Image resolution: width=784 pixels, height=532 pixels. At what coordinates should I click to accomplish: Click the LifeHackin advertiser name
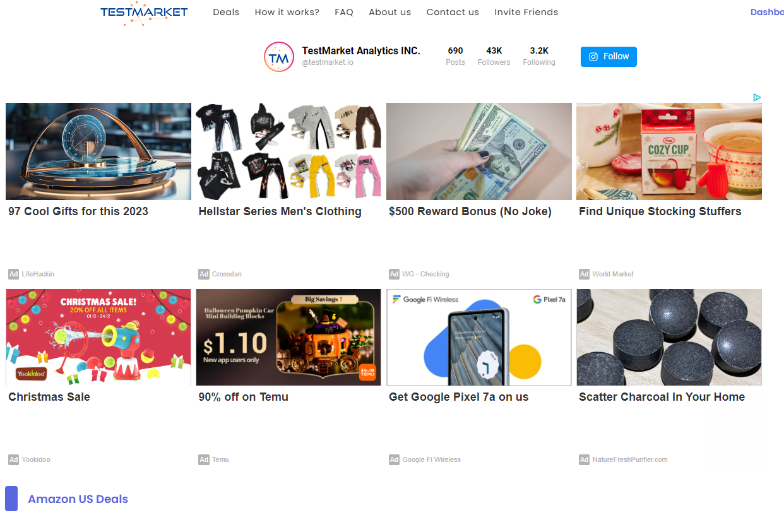point(38,274)
